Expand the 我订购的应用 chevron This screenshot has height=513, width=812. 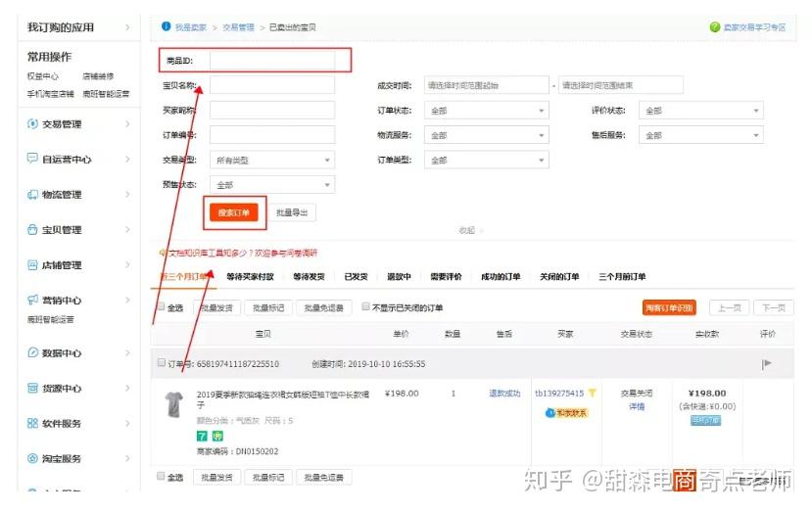click(x=127, y=26)
